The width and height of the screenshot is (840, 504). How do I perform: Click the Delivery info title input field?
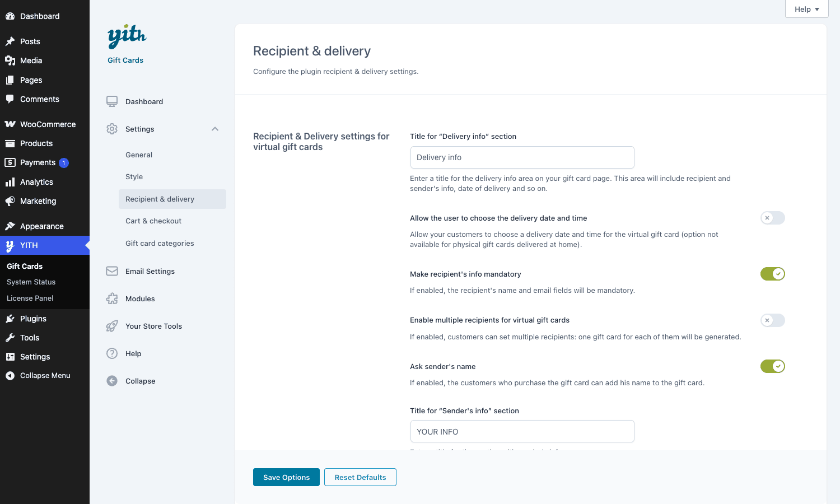click(522, 157)
